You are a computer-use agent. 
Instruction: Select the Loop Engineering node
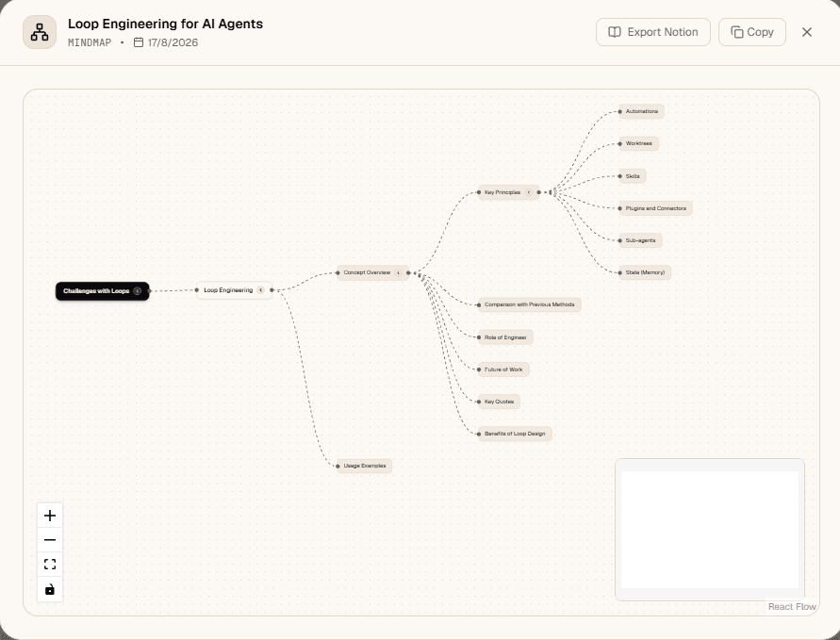point(234,290)
